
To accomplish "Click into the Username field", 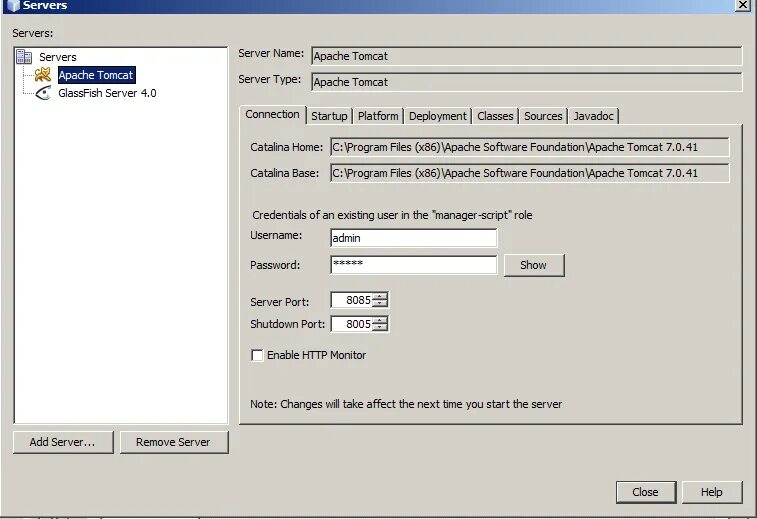I will click(414, 238).
